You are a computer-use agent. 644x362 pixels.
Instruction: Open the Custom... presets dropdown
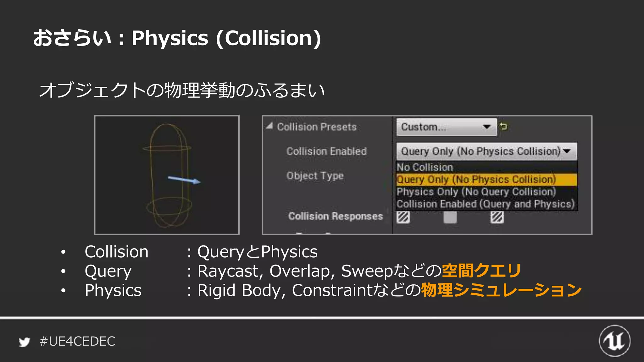[x=447, y=127]
